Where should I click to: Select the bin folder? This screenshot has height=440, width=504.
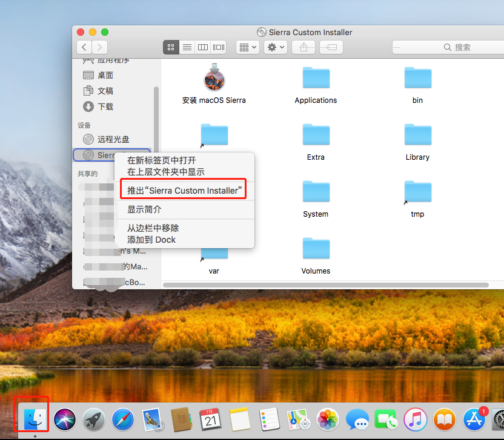click(417, 77)
